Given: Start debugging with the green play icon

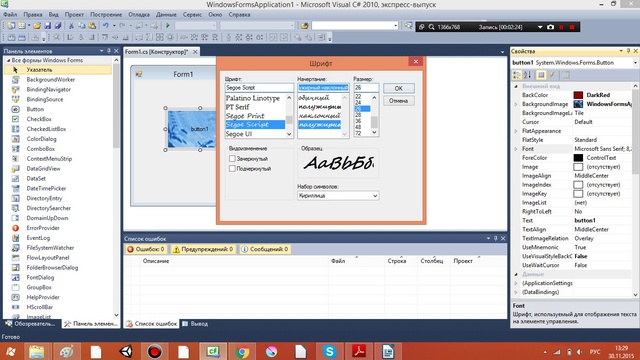Looking at the screenshot, I should coord(167,26).
